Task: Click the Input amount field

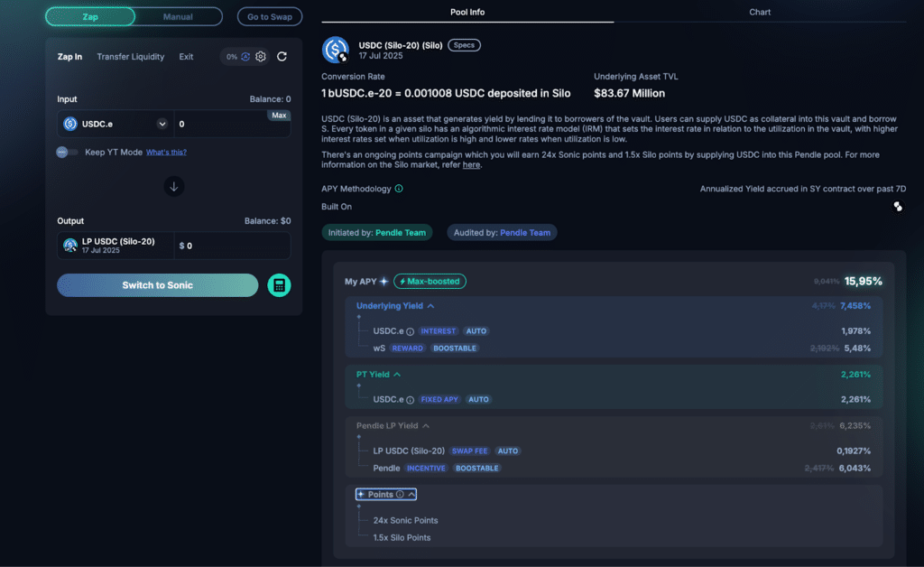Action: (x=232, y=124)
